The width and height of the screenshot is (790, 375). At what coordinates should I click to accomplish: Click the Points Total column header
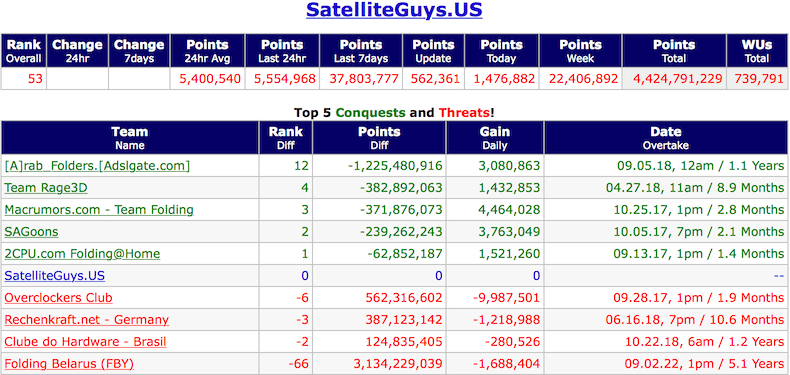(674, 51)
